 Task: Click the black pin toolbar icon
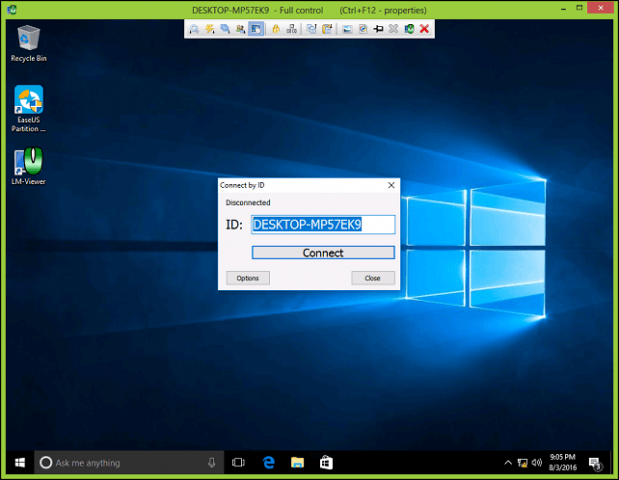pyautogui.click(x=378, y=29)
